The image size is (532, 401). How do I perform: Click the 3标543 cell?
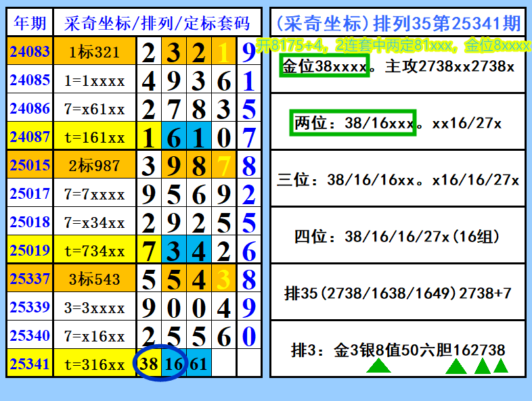point(95,279)
